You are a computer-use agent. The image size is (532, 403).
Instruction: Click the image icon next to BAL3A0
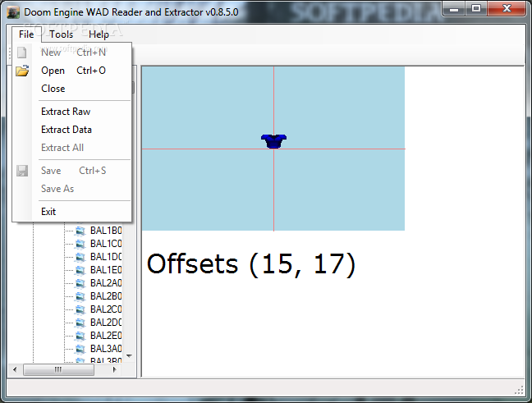80,349
